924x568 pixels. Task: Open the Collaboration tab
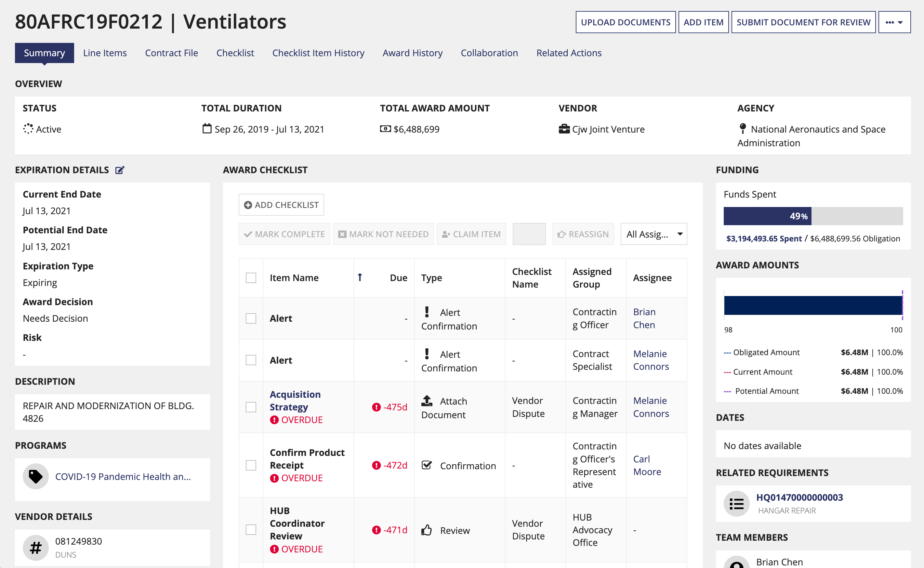click(x=489, y=53)
